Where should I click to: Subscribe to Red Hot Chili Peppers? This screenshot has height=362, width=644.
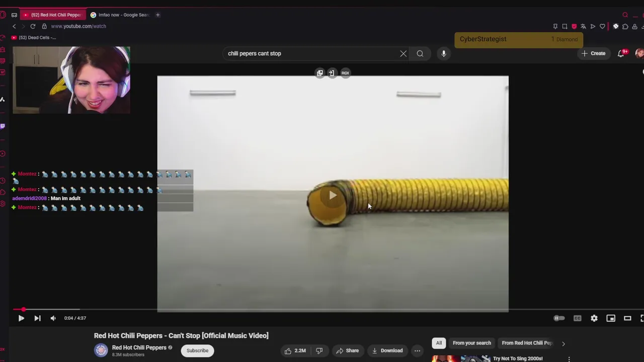(x=197, y=350)
